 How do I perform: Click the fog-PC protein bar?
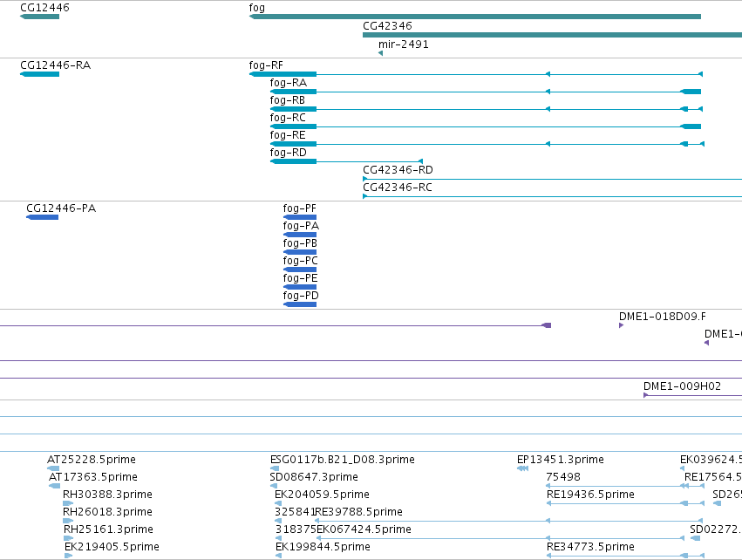pyautogui.click(x=300, y=270)
